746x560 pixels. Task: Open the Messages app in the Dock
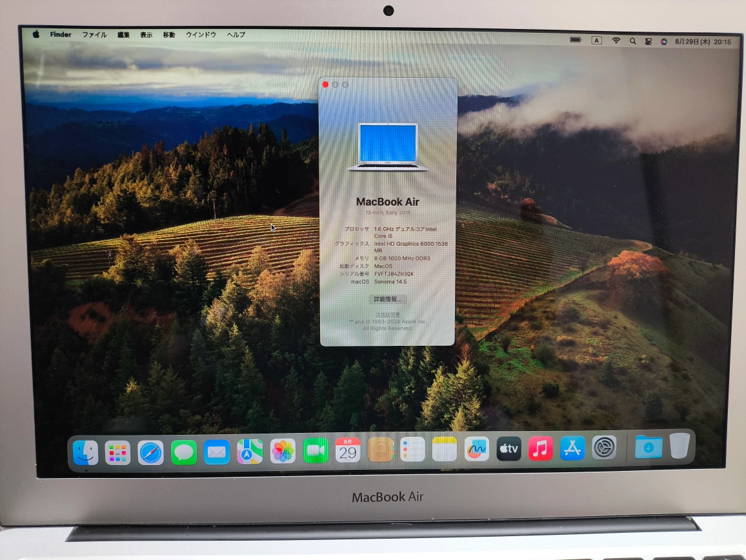(184, 452)
